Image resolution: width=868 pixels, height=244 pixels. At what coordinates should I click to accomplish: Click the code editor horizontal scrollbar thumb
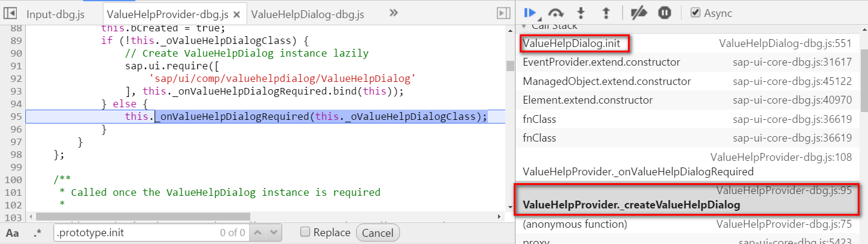(x=143, y=216)
